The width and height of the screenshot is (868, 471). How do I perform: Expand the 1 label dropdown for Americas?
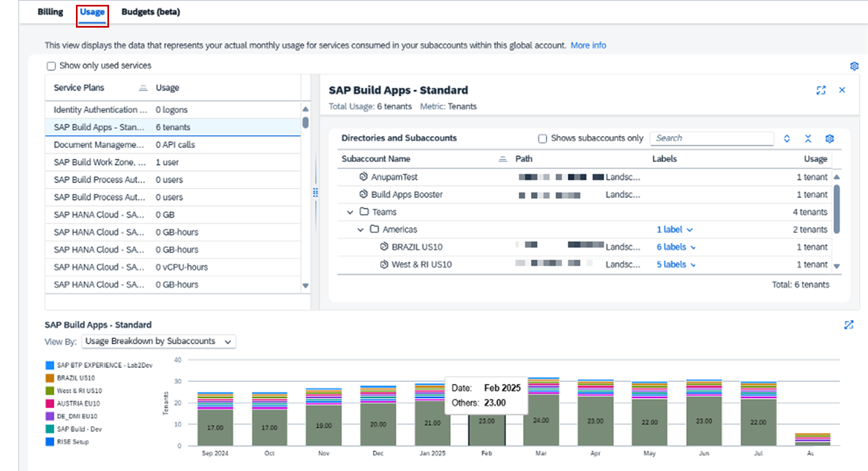pyautogui.click(x=674, y=229)
